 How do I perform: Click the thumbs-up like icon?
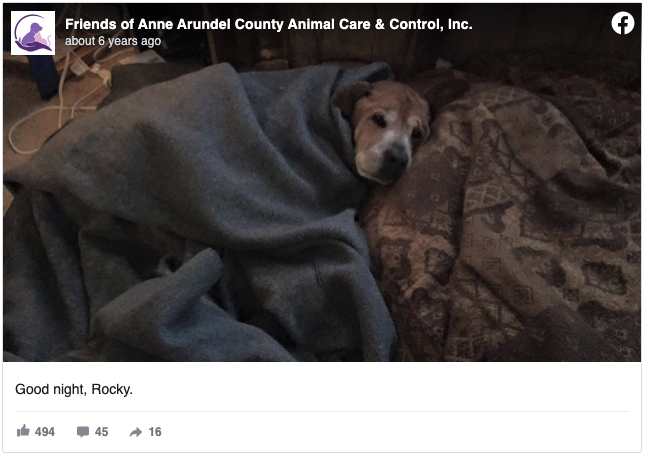[x=23, y=431]
